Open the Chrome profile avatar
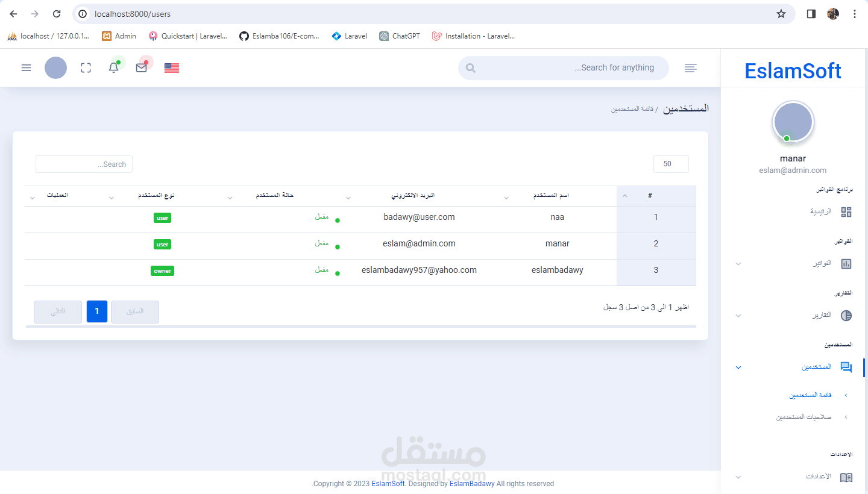 [x=833, y=14]
